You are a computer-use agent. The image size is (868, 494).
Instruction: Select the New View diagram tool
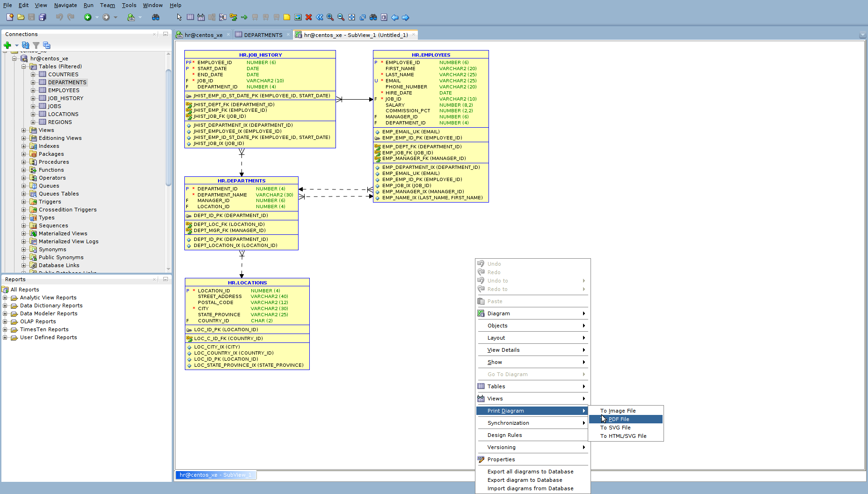tap(201, 17)
